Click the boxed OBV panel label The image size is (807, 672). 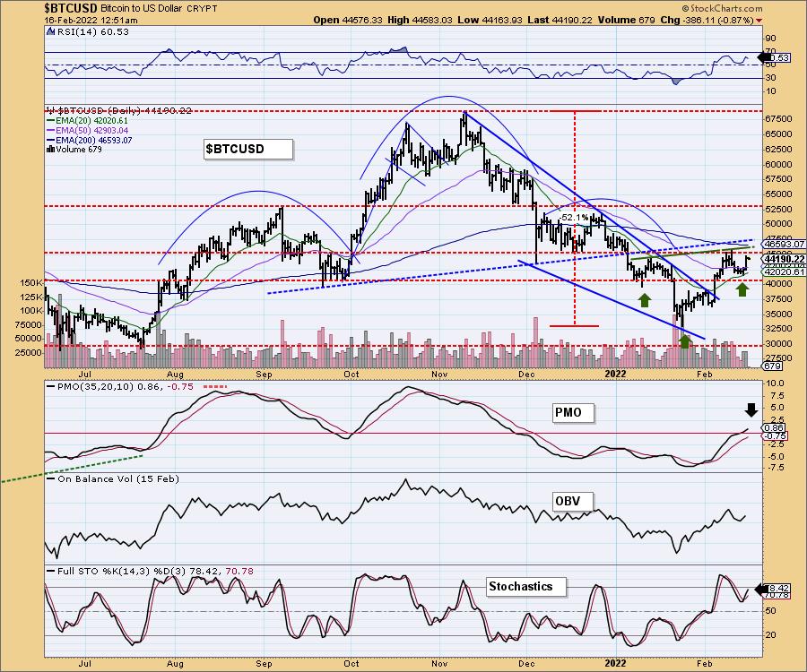572,501
